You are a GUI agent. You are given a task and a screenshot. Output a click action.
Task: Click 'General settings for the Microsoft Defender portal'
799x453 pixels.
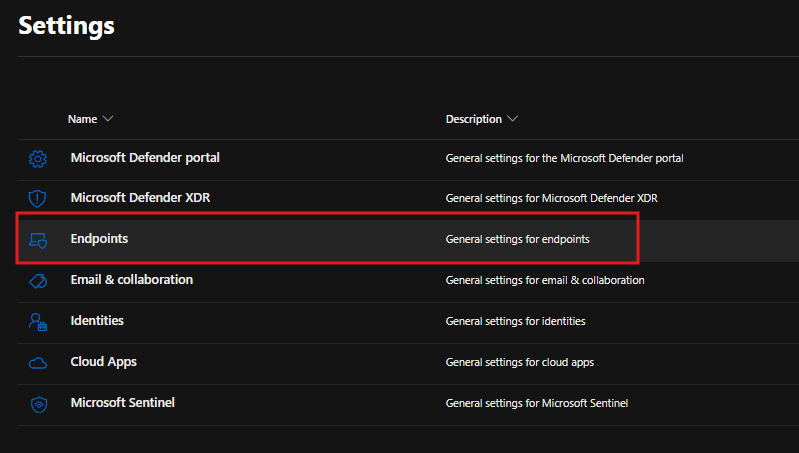[x=564, y=158]
